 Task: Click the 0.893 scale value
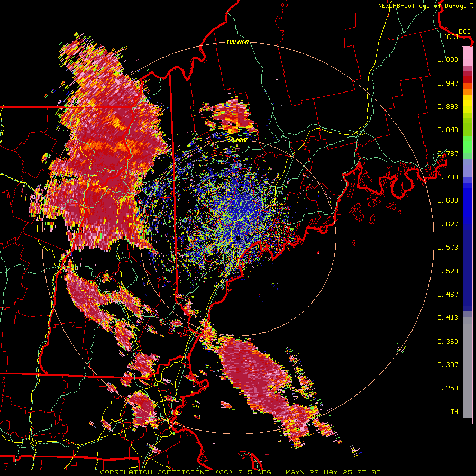coord(448,106)
